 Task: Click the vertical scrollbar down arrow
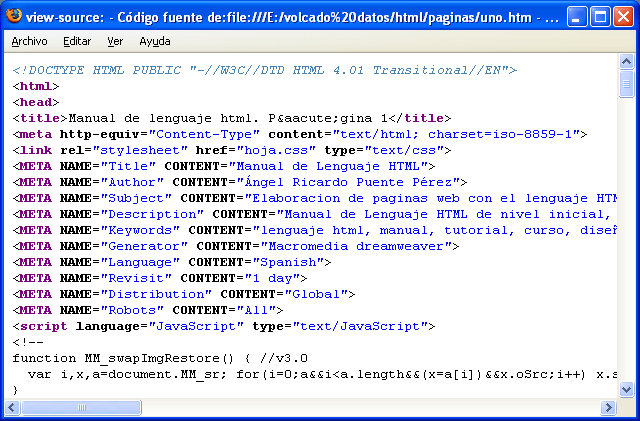pos(626,389)
